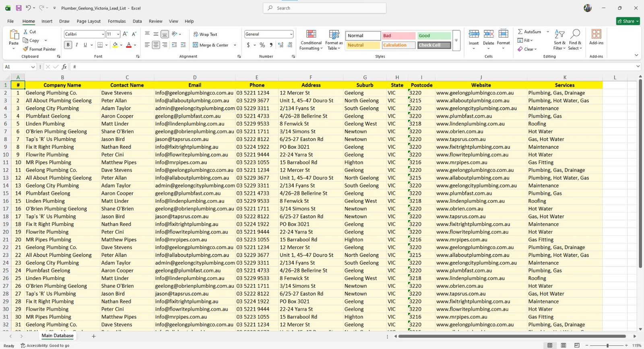Viewport: 644px width, 349px height.
Task: Click the Format cells icon
Action: coord(503,34)
